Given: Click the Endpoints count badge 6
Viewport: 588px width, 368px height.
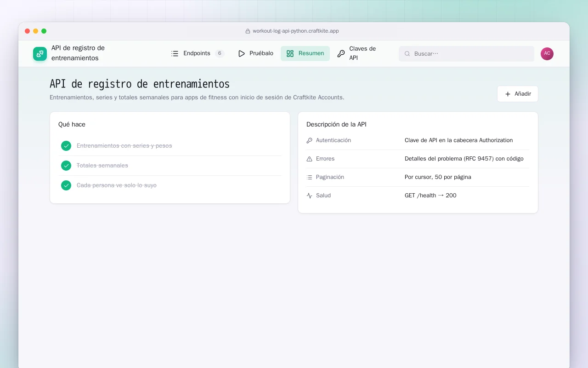Looking at the screenshot, I should coord(220,53).
